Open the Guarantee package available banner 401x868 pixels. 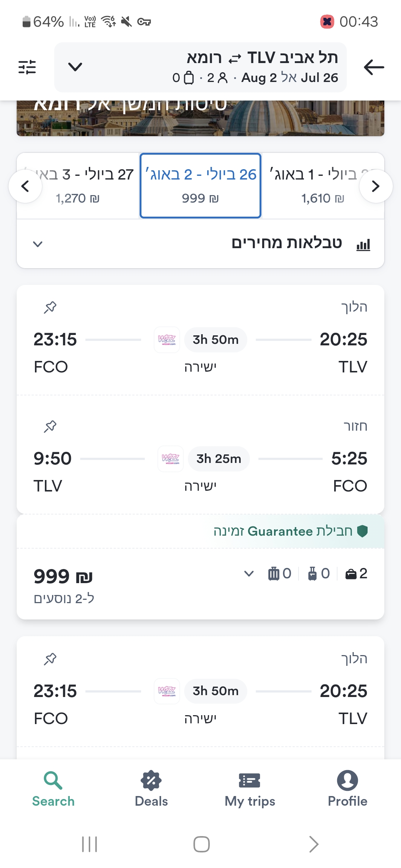point(290,531)
